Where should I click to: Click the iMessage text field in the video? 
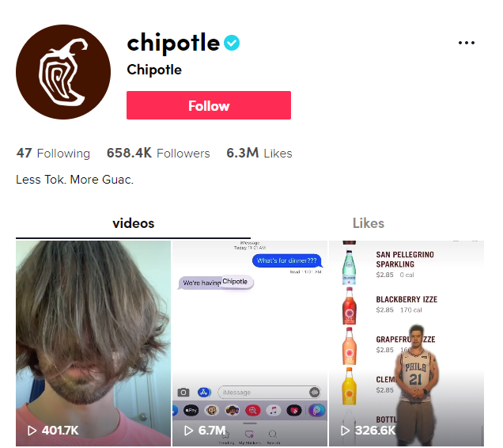coord(269,392)
